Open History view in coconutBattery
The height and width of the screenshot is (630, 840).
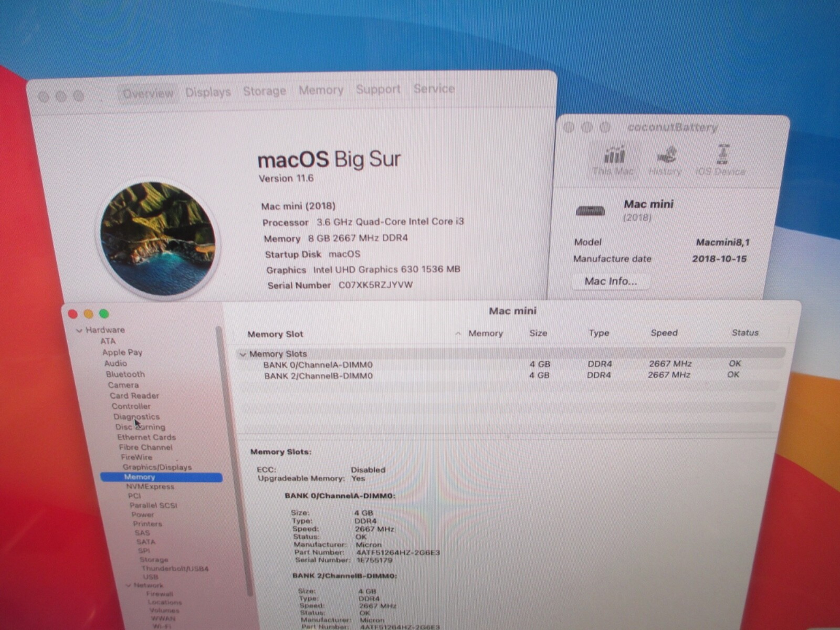(665, 160)
